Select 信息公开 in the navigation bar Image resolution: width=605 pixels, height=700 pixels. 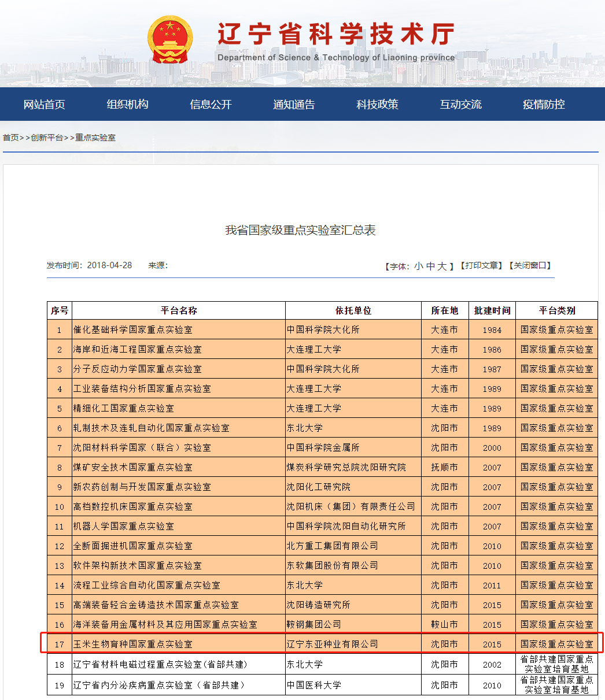click(211, 105)
